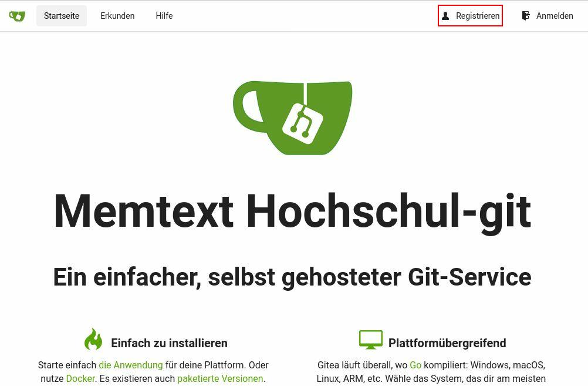
Task: Select the Anmelden sign-in text
Action: pyautogui.click(x=554, y=16)
